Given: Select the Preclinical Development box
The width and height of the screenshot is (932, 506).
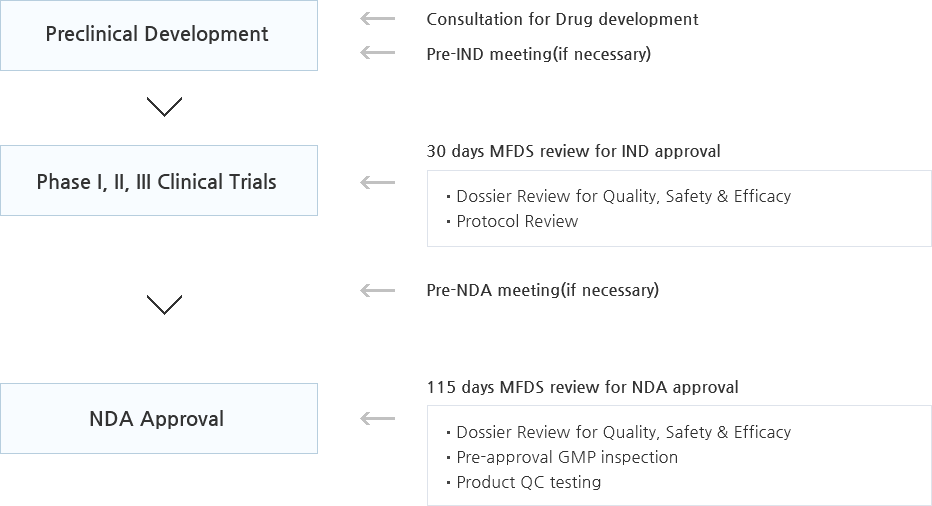Looking at the screenshot, I should coord(159,35).
